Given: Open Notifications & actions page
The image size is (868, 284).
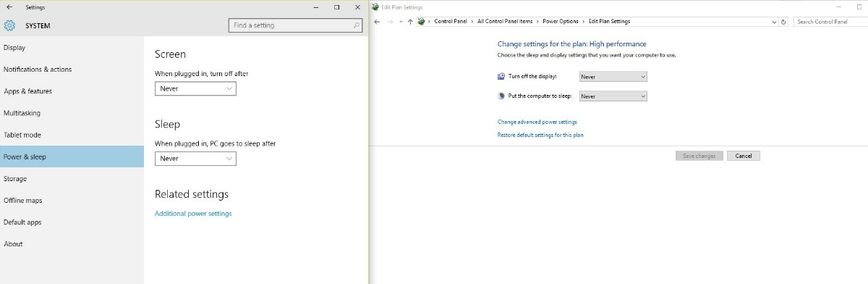Looking at the screenshot, I should coord(72,70).
